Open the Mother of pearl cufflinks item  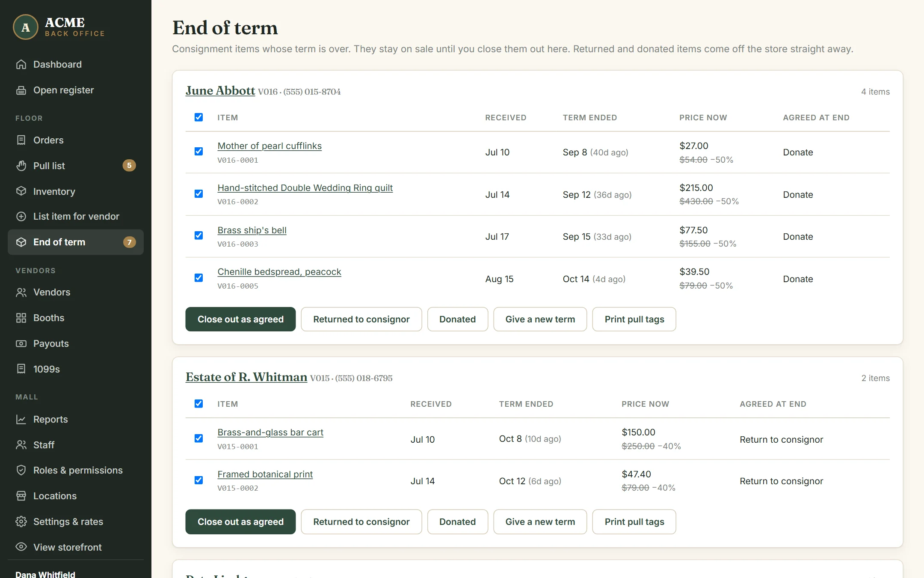coord(269,146)
